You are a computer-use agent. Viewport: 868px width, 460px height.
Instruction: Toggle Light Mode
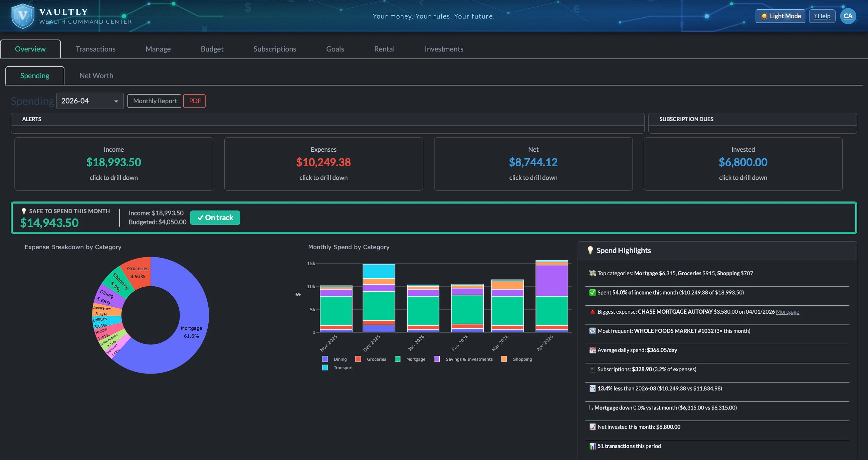coord(780,16)
